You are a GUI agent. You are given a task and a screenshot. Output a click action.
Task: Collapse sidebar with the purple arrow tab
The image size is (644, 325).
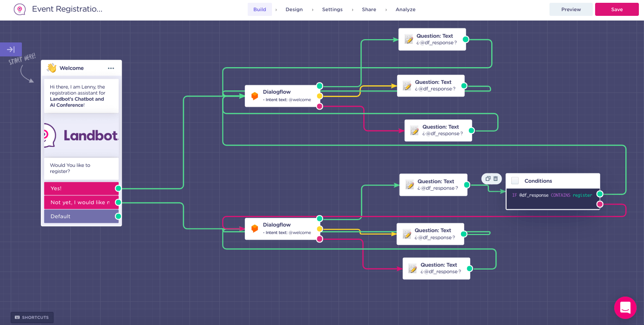(x=11, y=49)
